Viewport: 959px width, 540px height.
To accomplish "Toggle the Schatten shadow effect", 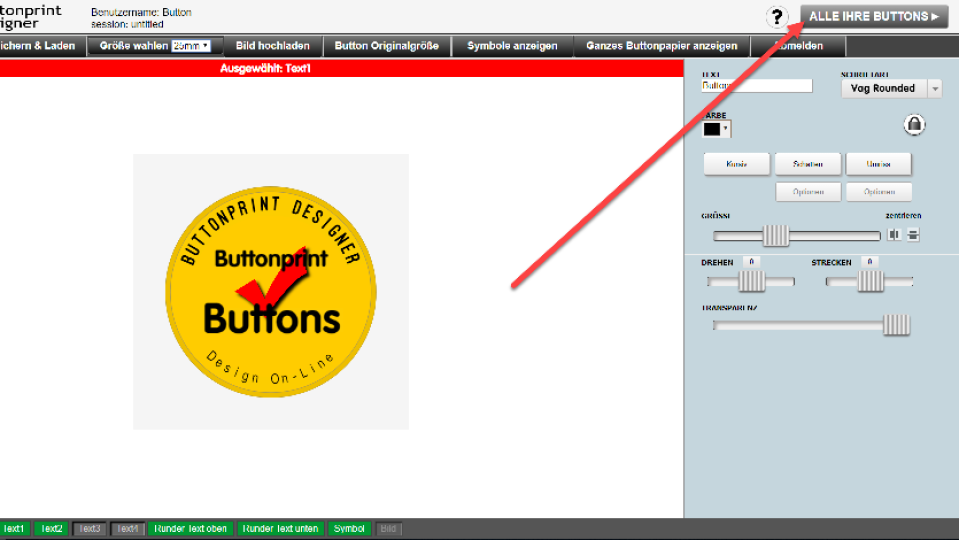I will [x=807, y=164].
